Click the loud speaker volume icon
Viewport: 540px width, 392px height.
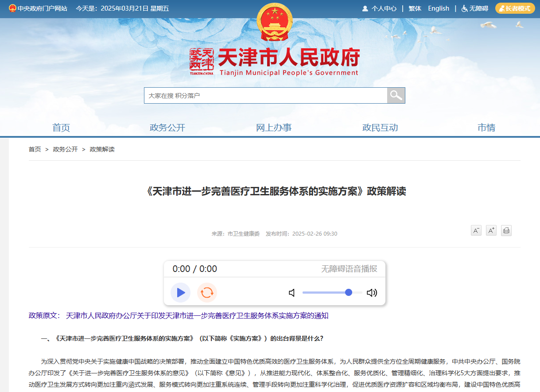[372, 292]
